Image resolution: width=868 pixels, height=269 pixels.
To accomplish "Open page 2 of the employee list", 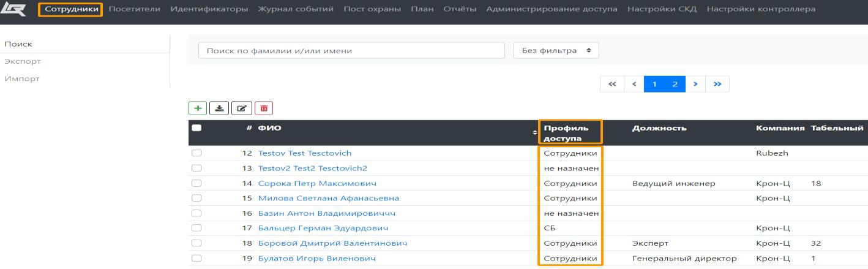I will [x=675, y=84].
